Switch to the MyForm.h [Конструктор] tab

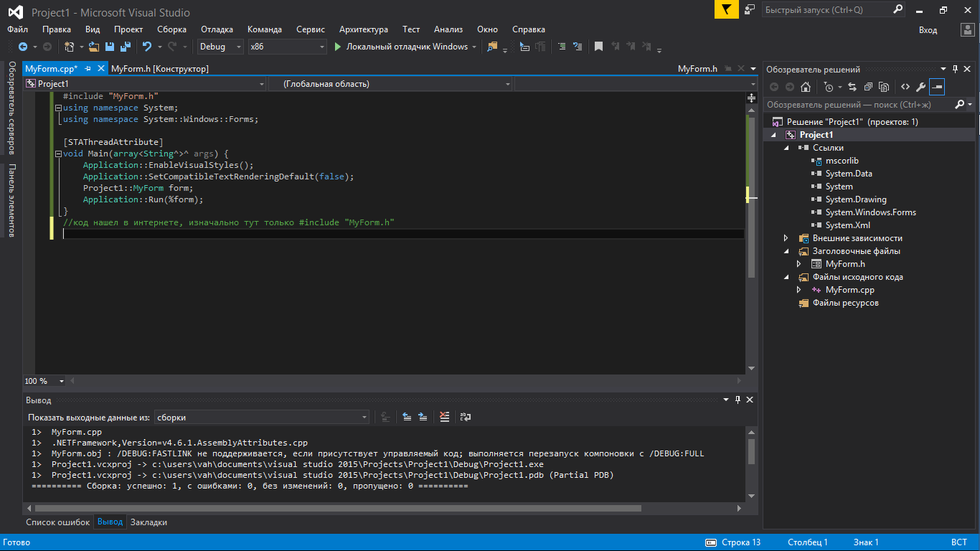(x=160, y=69)
